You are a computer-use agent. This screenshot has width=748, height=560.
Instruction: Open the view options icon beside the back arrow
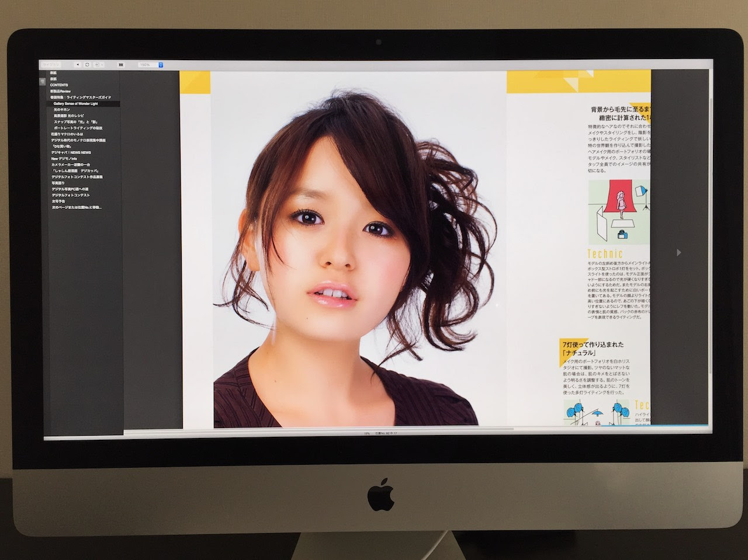tap(98, 64)
